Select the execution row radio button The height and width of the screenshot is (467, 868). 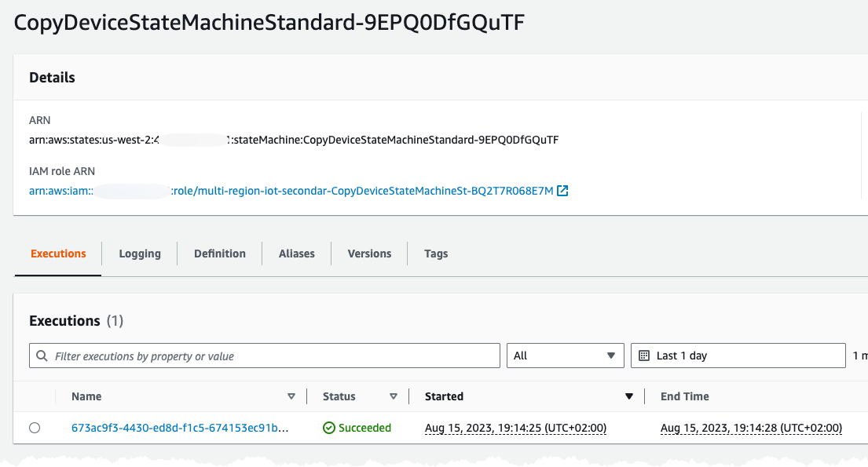click(x=35, y=428)
